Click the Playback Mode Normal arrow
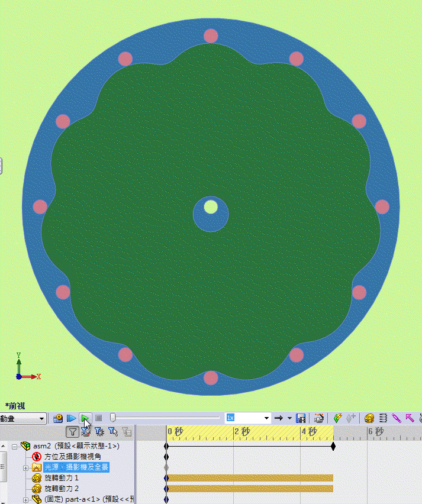422x504 pixels. coord(279,418)
